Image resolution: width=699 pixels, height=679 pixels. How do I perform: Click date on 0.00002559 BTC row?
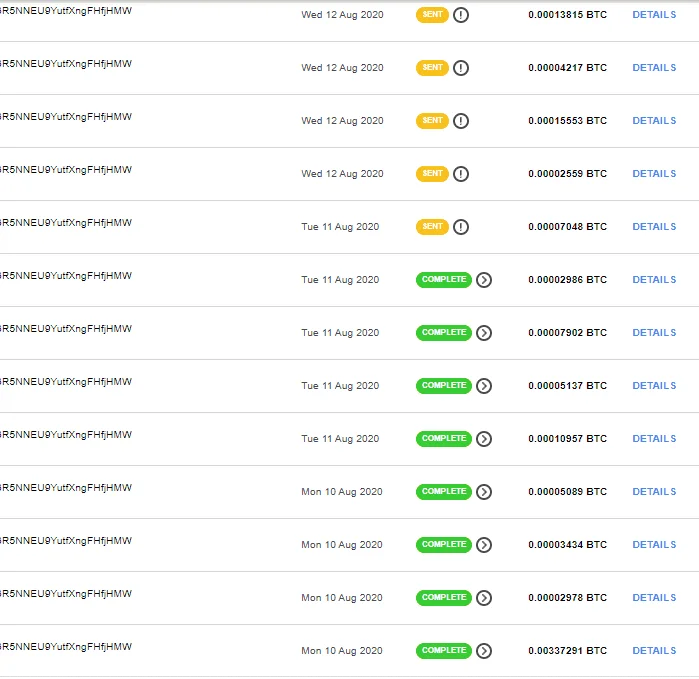coord(342,174)
